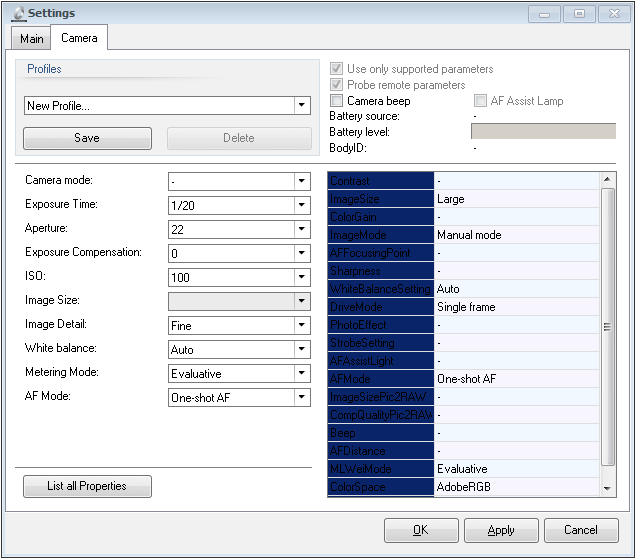This screenshot has width=636, height=559.
Task: Select the Beep property row
Action: tap(463, 432)
